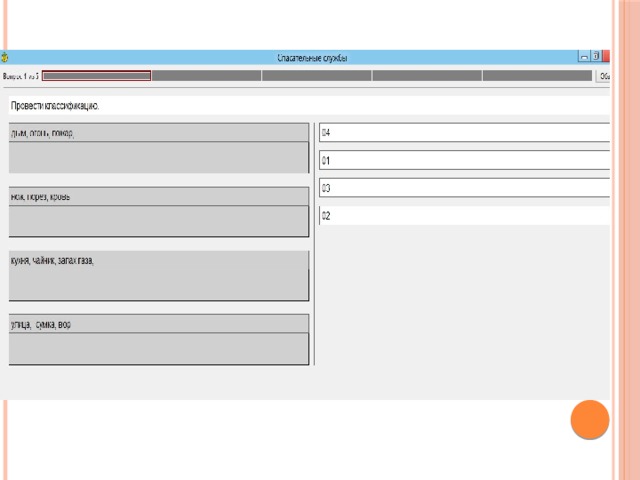Select the first question progress segment
The width and height of the screenshot is (640, 480).
coord(97,76)
